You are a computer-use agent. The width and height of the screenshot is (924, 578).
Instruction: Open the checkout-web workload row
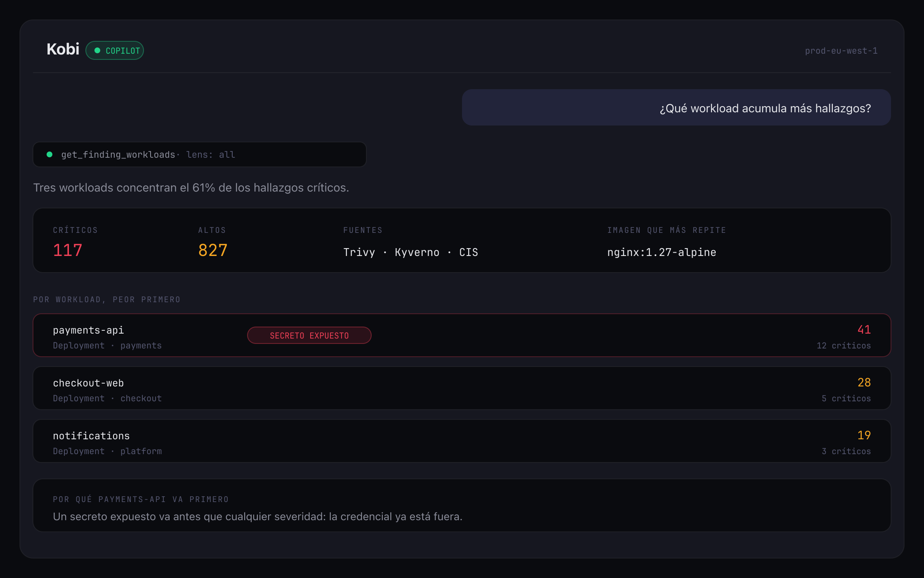tap(462, 388)
